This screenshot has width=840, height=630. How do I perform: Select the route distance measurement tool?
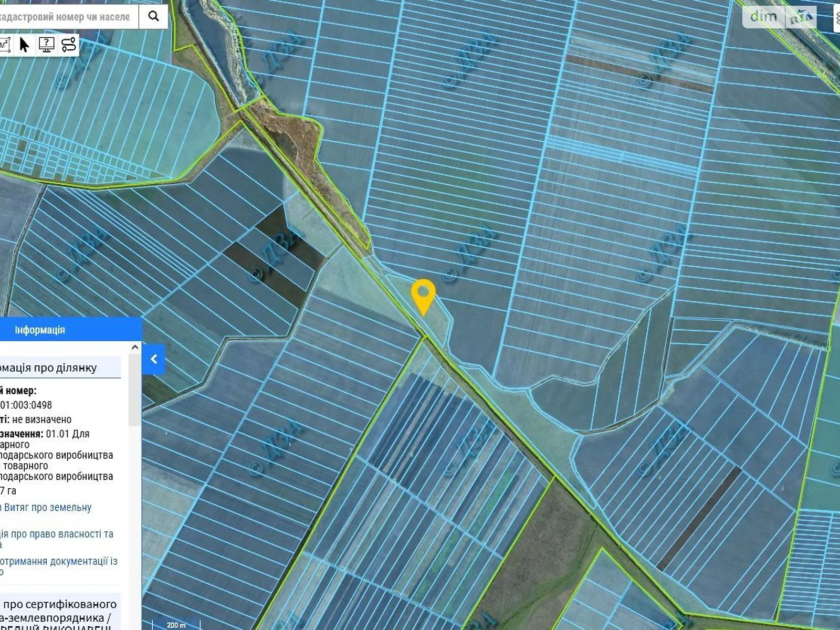tap(69, 45)
